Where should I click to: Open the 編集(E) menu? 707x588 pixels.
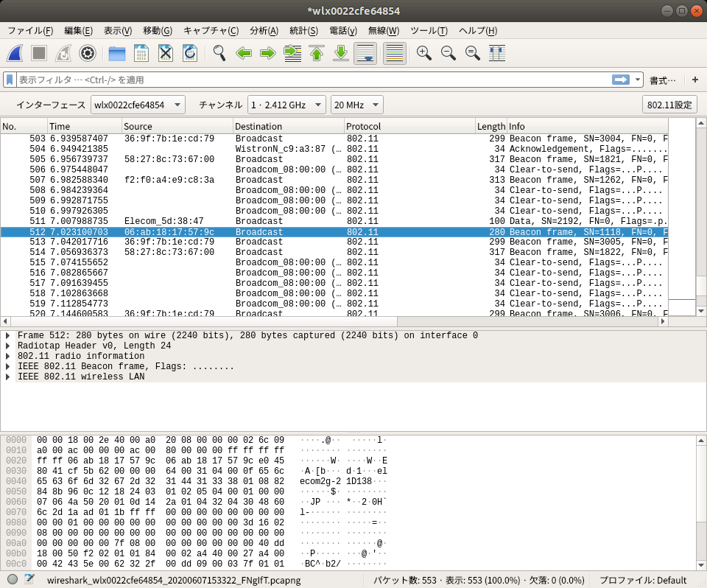[x=79, y=31]
